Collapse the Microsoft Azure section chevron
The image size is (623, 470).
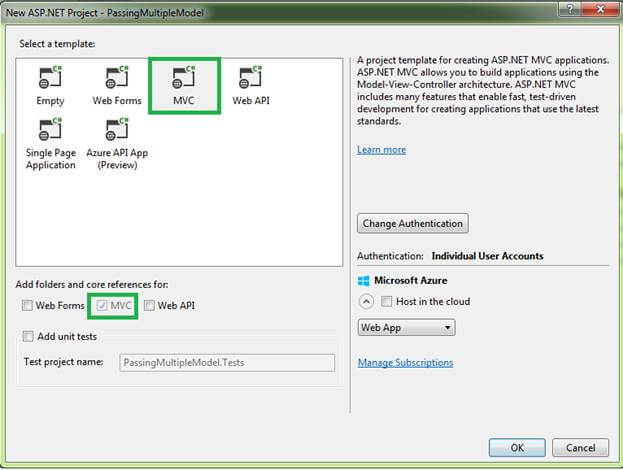click(x=366, y=302)
